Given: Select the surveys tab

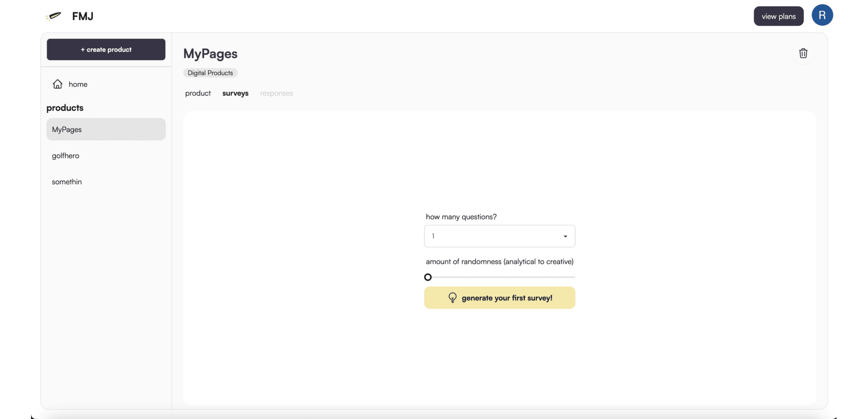Looking at the screenshot, I should coord(235,93).
